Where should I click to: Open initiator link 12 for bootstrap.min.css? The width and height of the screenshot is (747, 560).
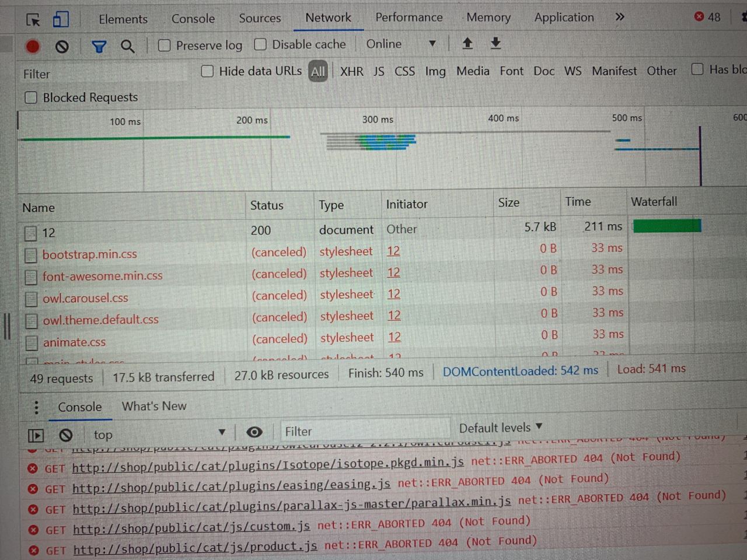[393, 251]
